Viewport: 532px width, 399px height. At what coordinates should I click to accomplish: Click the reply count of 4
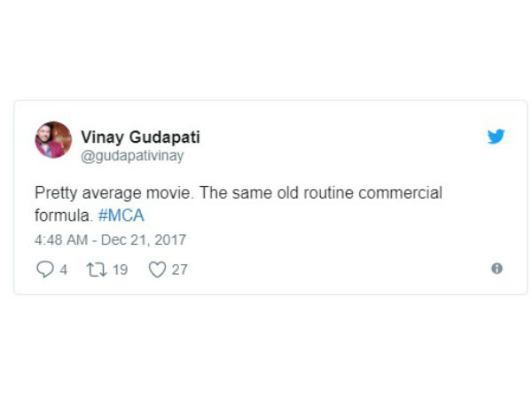pos(63,269)
